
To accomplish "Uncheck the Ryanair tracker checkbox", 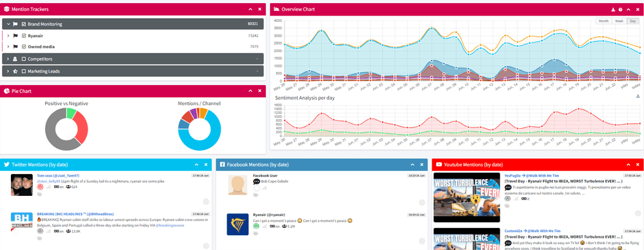I will (x=24, y=36).
